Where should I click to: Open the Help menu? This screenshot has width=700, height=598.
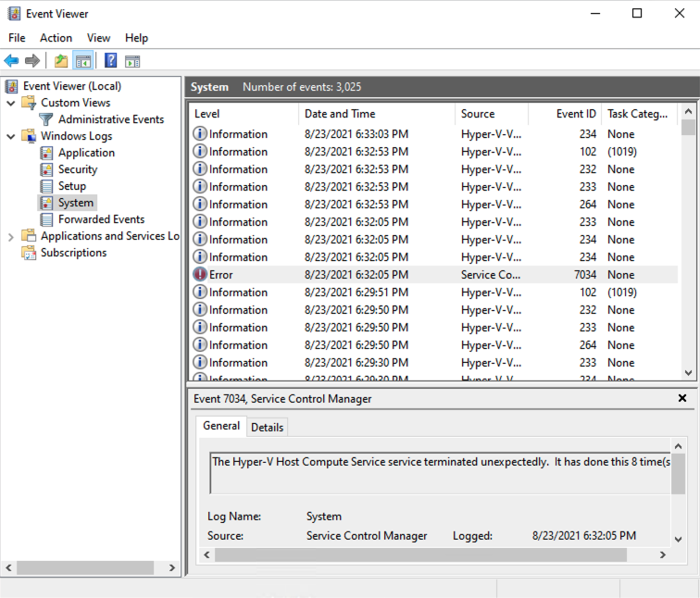pos(136,38)
